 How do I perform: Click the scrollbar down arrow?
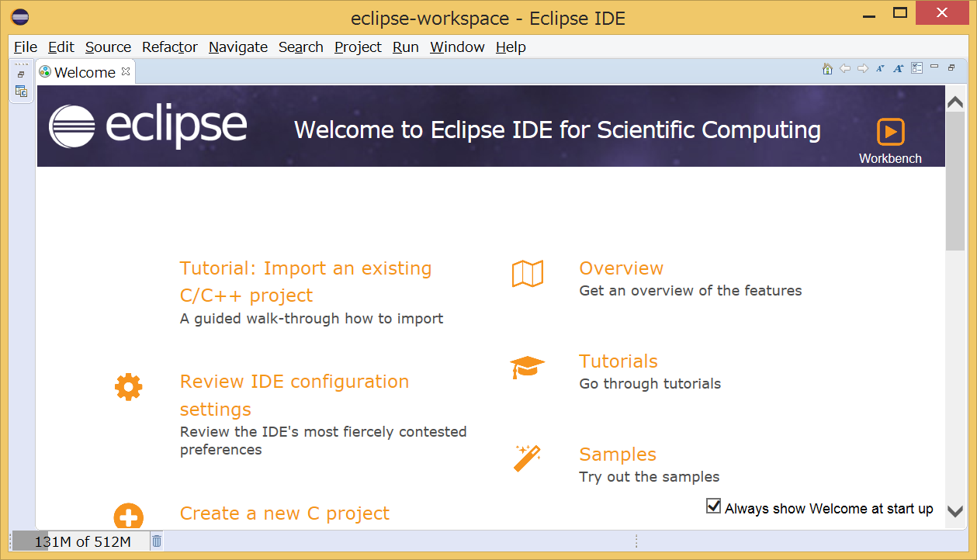click(x=956, y=512)
